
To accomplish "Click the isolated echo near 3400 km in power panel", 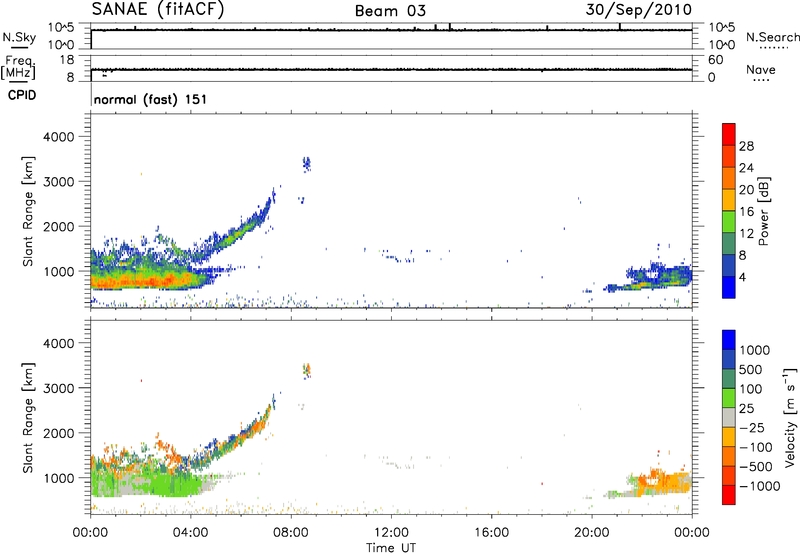I will pyautogui.click(x=306, y=164).
